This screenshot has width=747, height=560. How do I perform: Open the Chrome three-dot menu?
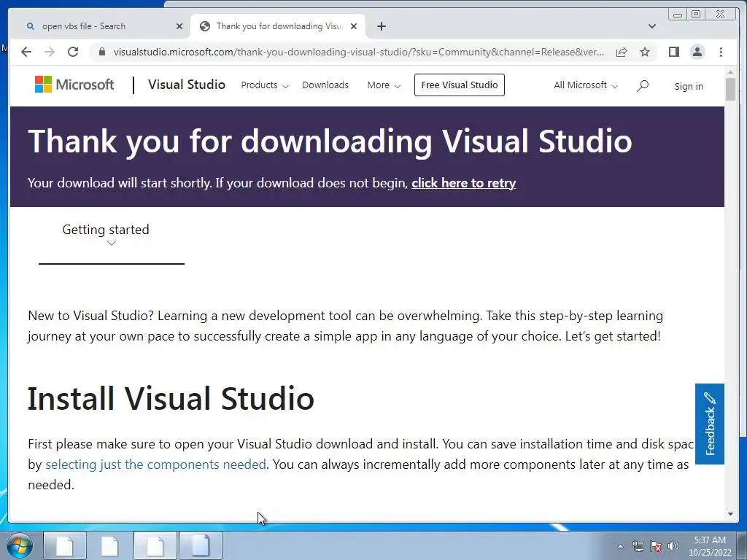pyautogui.click(x=721, y=52)
